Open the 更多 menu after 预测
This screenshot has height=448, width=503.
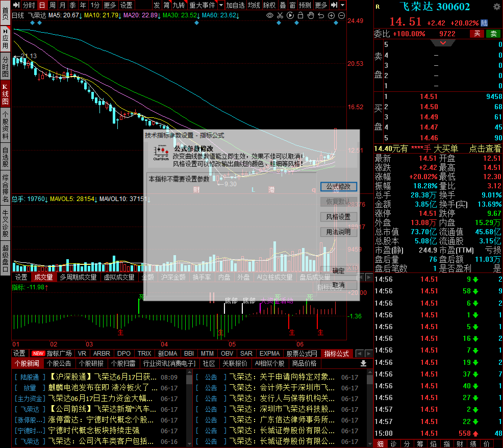click(321, 5)
